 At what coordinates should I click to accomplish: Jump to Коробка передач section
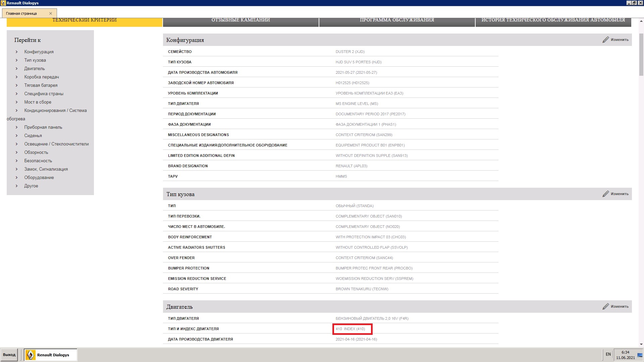tap(41, 77)
